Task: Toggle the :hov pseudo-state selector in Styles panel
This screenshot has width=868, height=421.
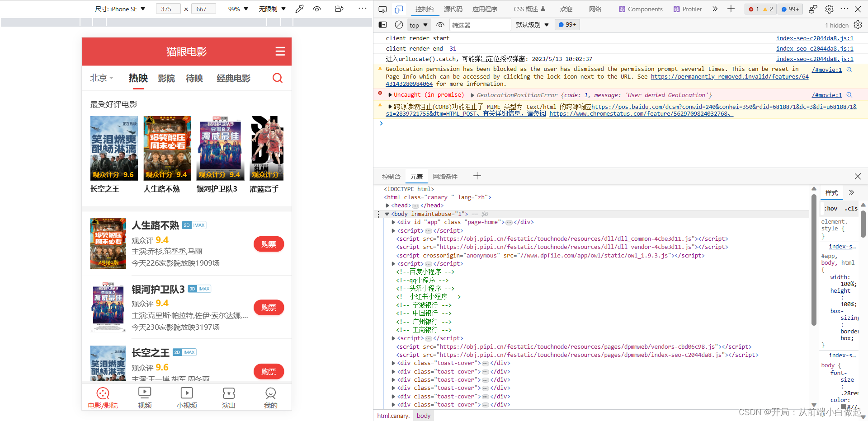Action: point(830,208)
